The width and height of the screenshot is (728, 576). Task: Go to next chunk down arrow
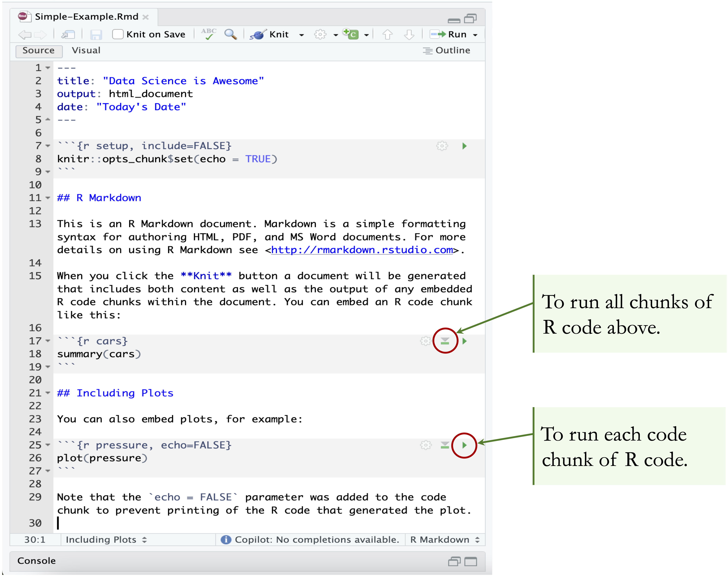click(x=409, y=34)
